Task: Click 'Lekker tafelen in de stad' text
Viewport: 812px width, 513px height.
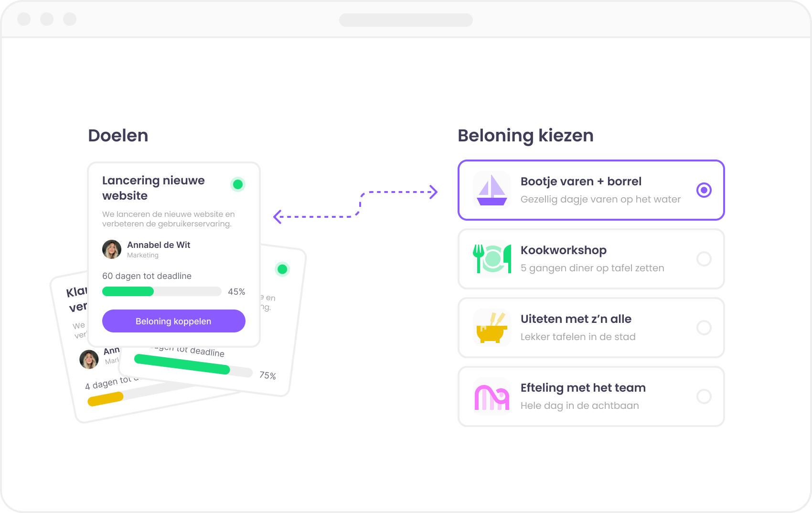Action: click(578, 337)
